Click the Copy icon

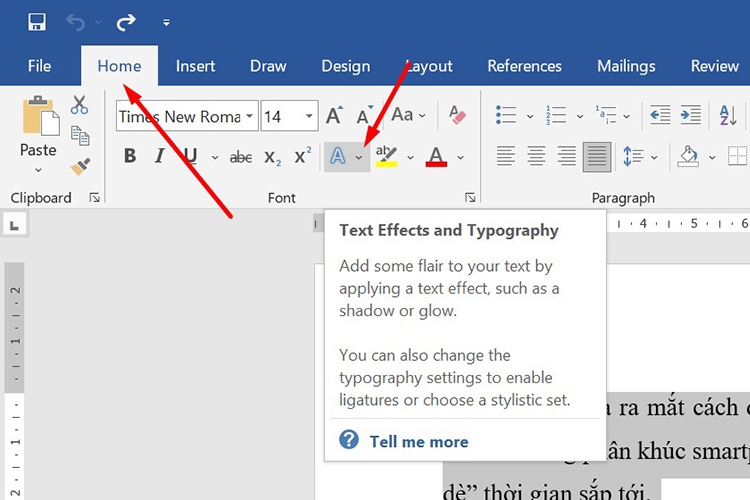pos(80,135)
